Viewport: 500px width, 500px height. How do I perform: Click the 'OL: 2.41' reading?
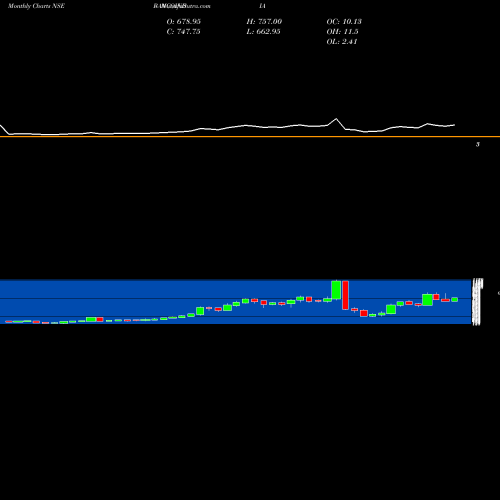[342, 41]
